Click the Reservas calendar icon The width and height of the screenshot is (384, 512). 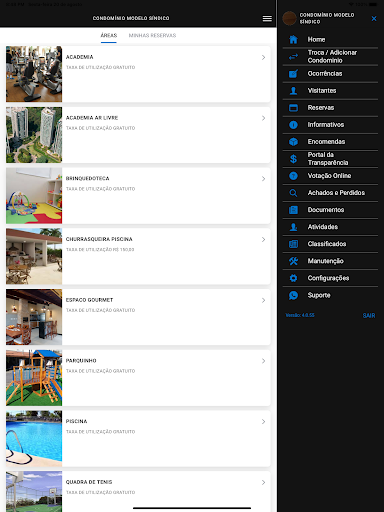293,108
